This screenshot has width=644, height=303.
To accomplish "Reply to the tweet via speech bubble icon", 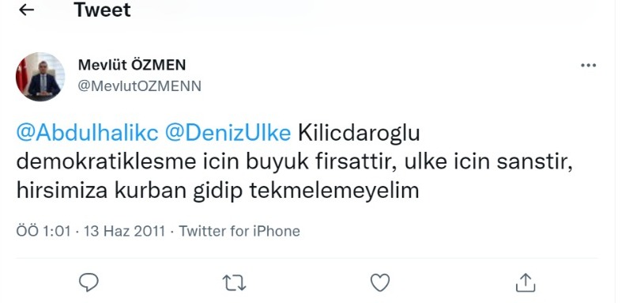I will tap(89, 282).
